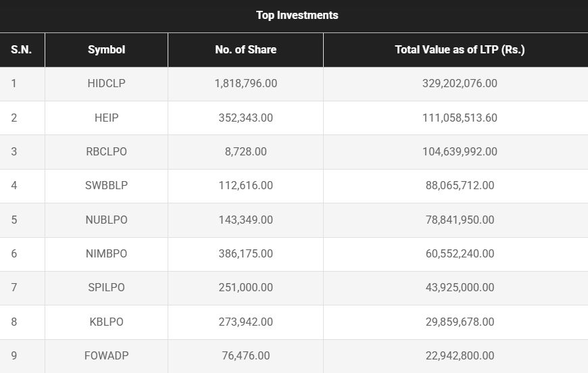Select the RBCLPO symbol

pyautogui.click(x=106, y=151)
